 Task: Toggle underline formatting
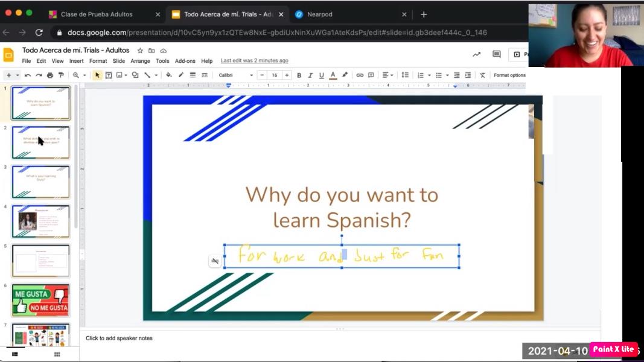pyautogui.click(x=321, y=75)
